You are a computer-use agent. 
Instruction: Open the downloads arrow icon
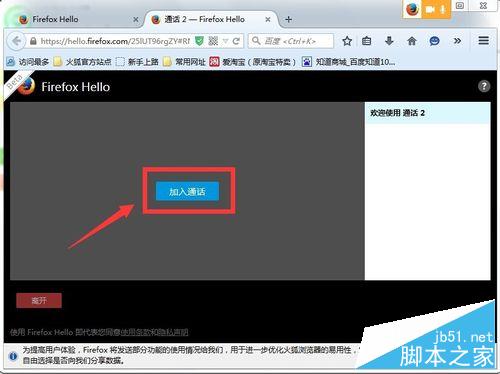389,41
